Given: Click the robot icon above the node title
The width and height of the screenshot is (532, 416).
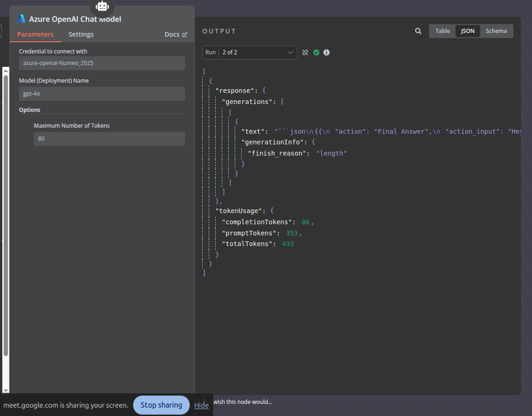Looking at the screenshot, I should point(102,6).
